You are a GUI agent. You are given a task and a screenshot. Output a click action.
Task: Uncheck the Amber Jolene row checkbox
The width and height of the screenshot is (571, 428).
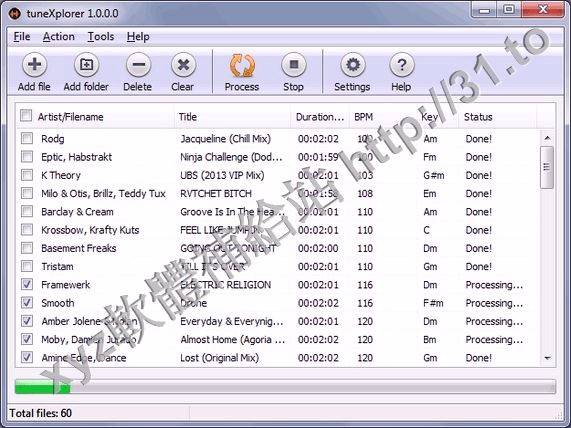pos(27,321)
